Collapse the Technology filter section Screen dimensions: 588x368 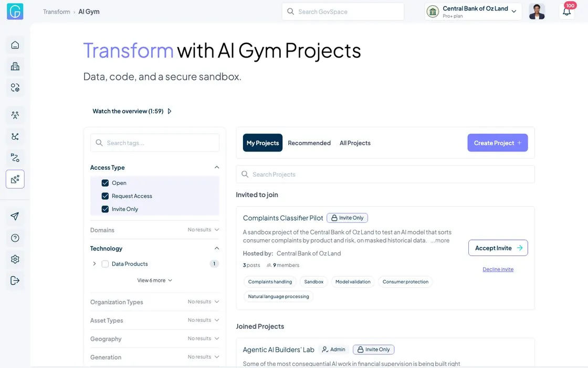click(x=217, y=248)
